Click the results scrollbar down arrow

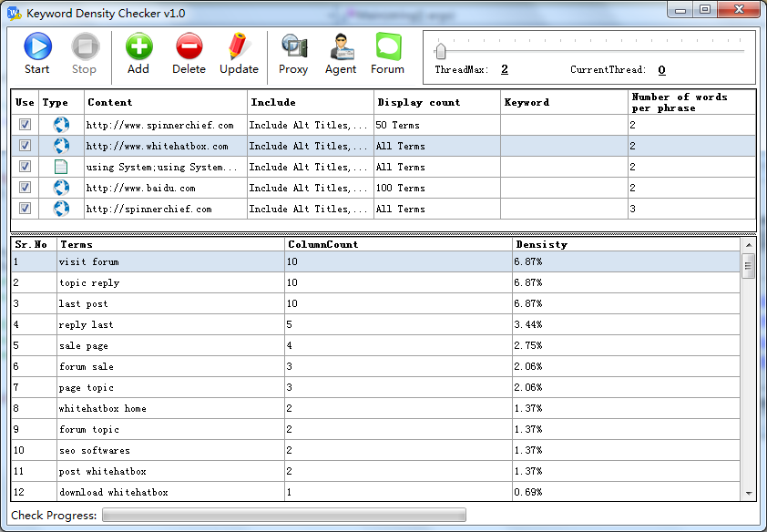pos(749,493)
